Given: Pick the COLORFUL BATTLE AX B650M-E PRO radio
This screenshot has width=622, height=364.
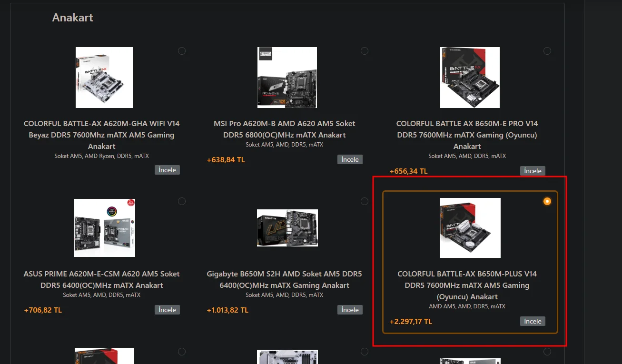Looking at the screenshot, I should tap(547, 51).
